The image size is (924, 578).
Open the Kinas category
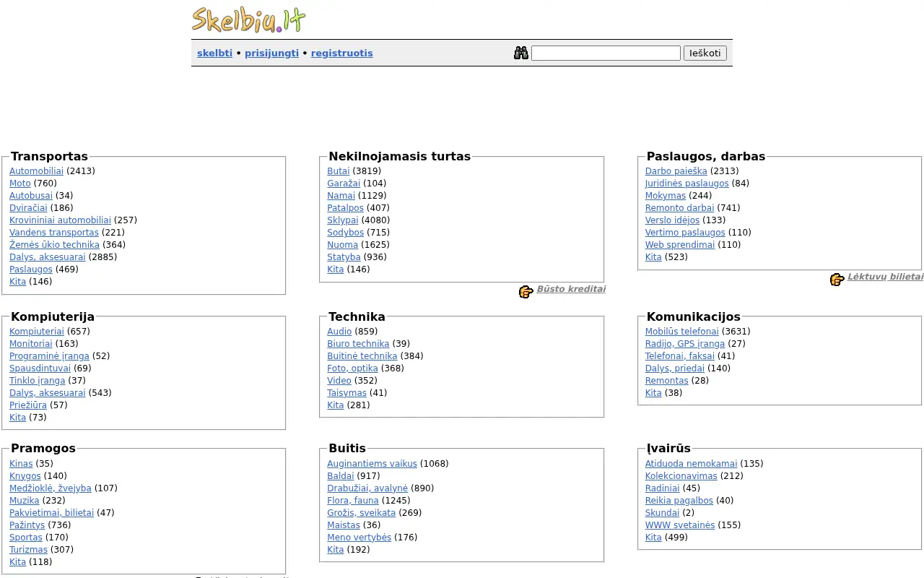pos(21,464)
